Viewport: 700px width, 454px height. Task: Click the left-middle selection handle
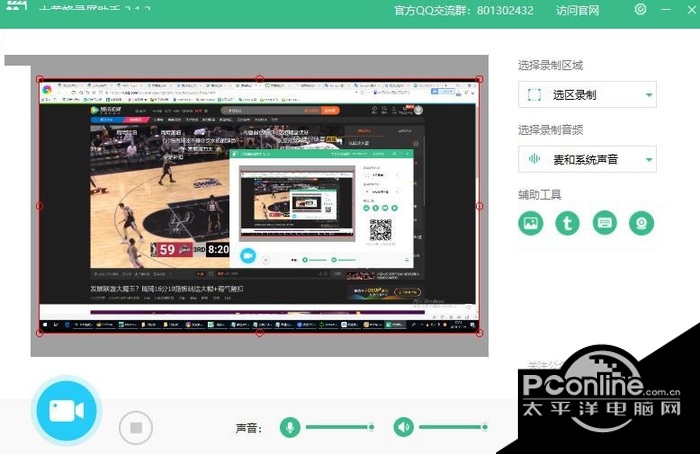coord(39,206)
